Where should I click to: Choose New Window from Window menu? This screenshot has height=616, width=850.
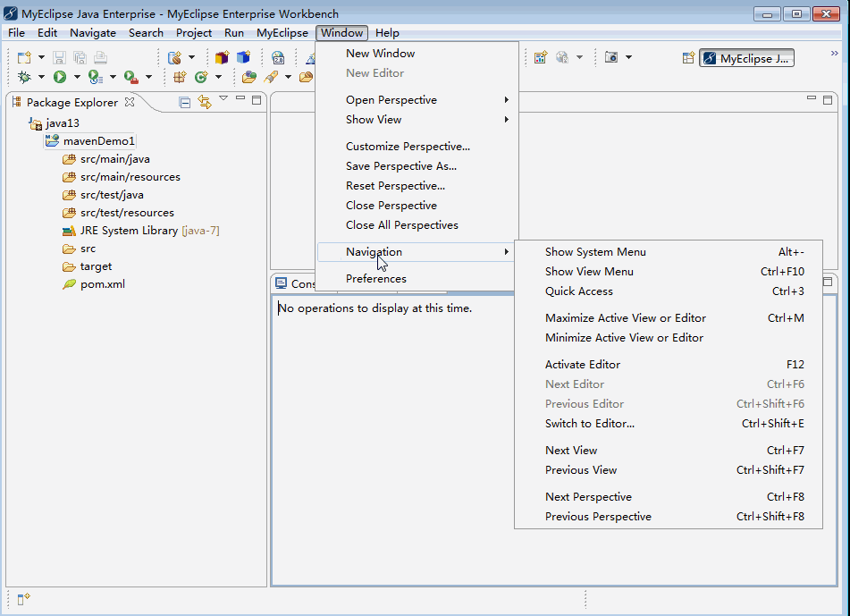(417, 53)
